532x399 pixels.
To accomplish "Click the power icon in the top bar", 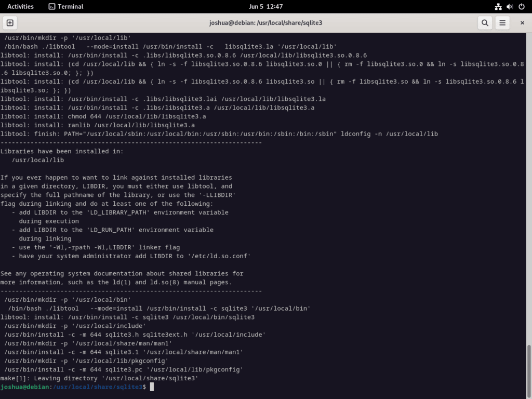I will coord(521,7).
